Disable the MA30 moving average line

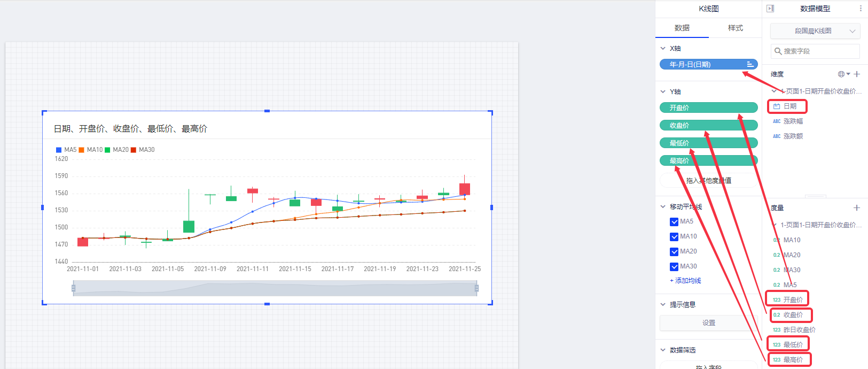tap(674, 267)
